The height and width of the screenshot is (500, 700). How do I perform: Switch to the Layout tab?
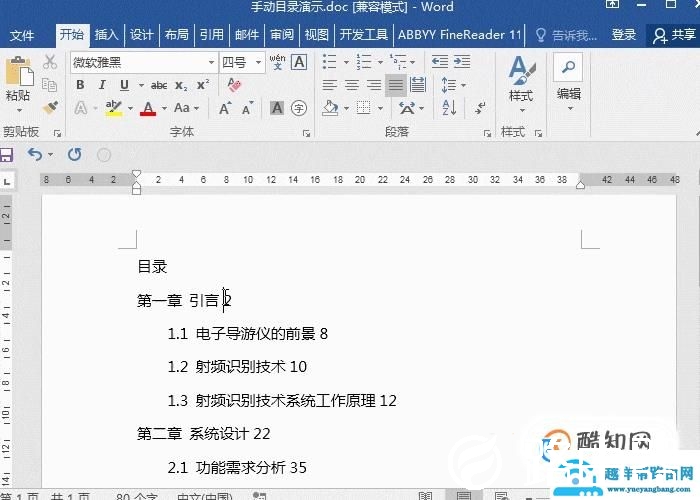pos(176,34)
